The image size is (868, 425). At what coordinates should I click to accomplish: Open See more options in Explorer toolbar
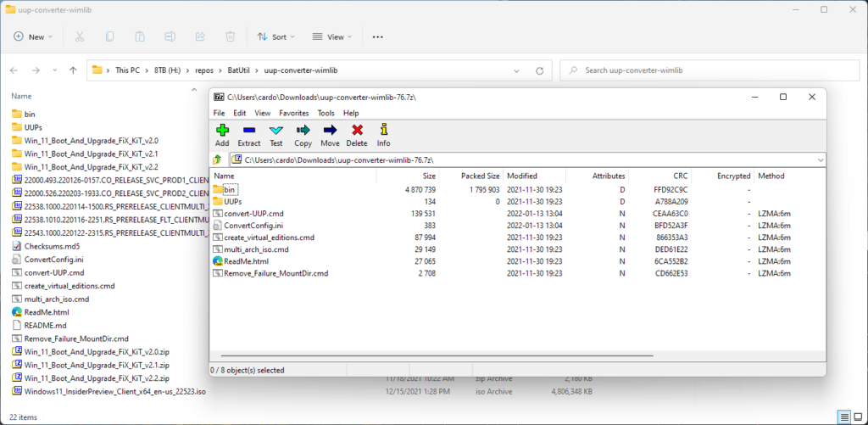[x=378, y=37]
